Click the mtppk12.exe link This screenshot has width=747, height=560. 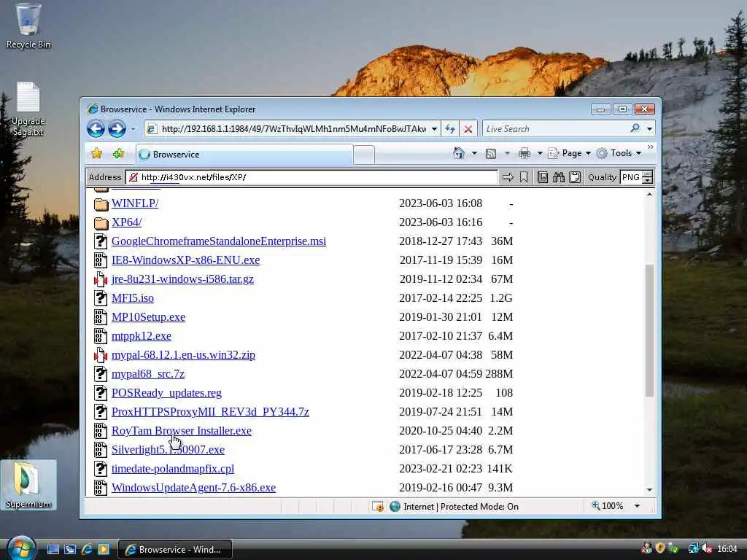(141, 336)
